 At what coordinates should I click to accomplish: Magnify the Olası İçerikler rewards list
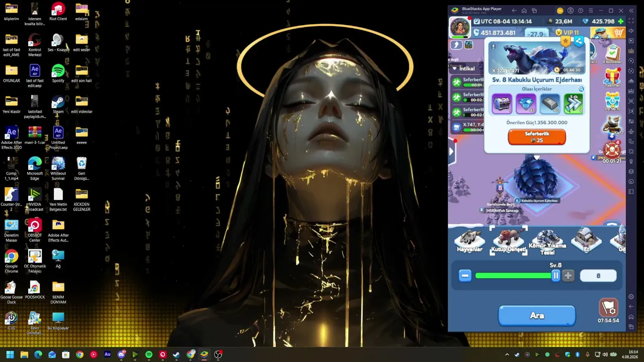(581, 89)
